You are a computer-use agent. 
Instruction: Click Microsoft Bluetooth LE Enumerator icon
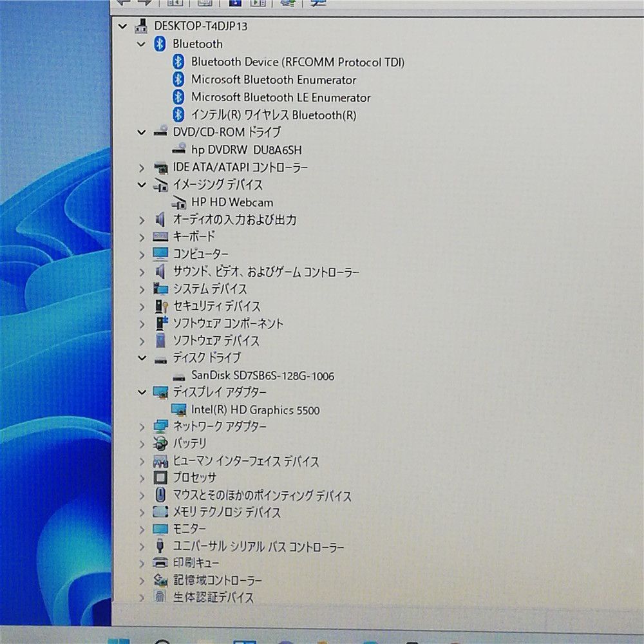pyautogui.click(x=178, y=97)
